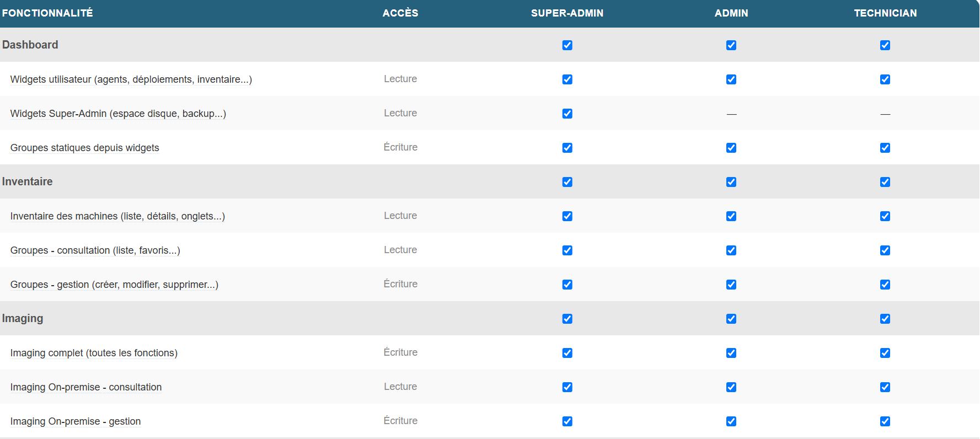
Task: Toggle Groupes statiques Super-Admin checkbox
Action: [567, 148]
